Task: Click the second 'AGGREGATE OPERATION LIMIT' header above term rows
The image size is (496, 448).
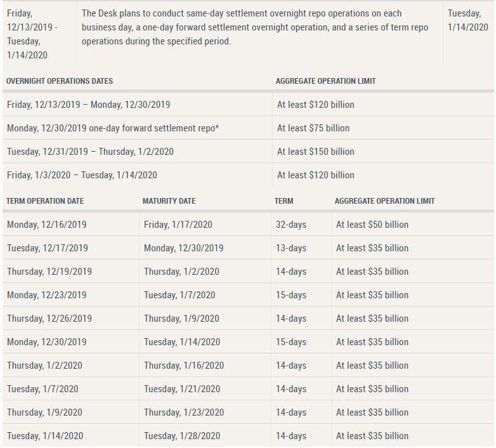Action: pos(384,201)
